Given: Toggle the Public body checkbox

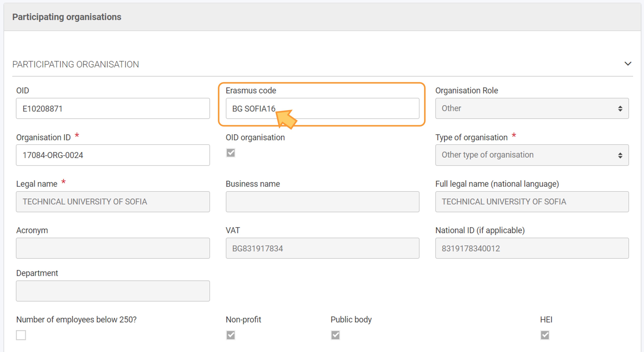Looking at the screenshot, I should [335, 335].
